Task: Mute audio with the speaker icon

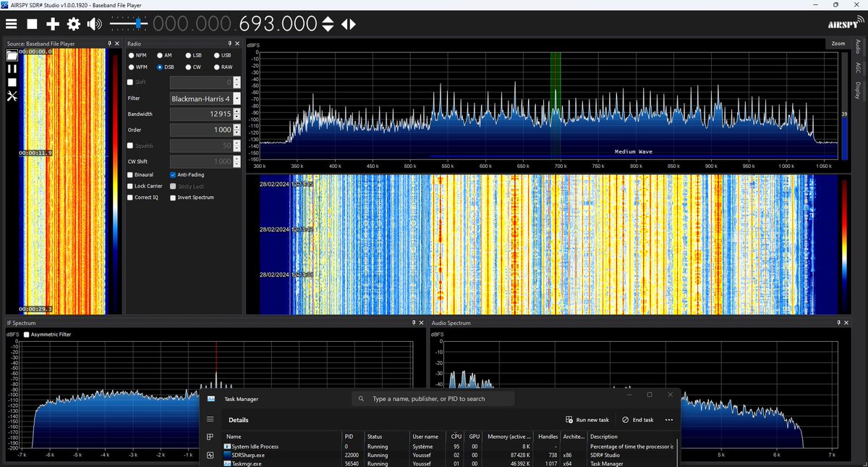Action: point(93,23)
